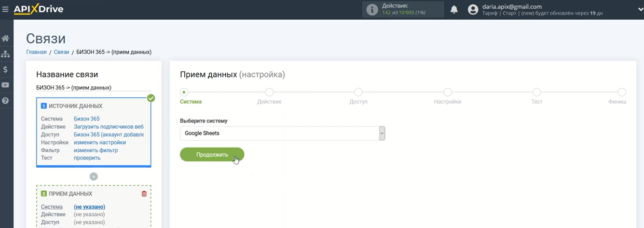Click the info icon in actions counter

[x=372, y=10]
